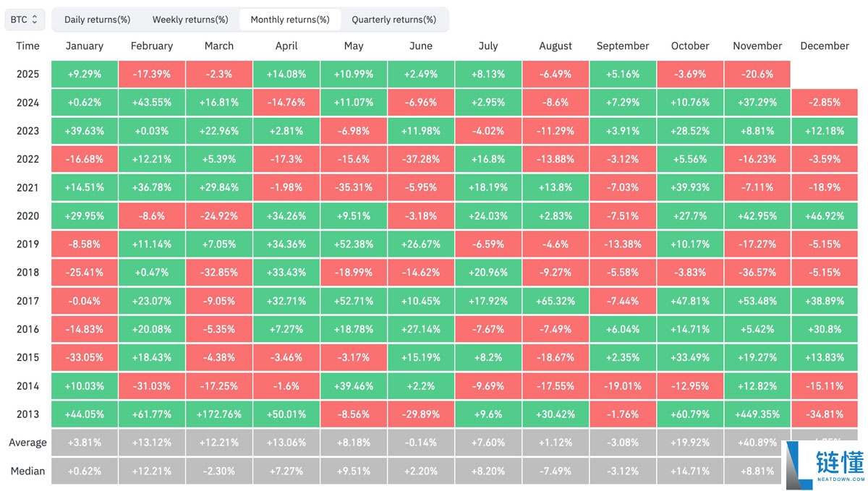Click the August 2017 +65.32% cell
Image resolution: width=868 pixels, height=491 pixels.
click(x=556, y=301)
